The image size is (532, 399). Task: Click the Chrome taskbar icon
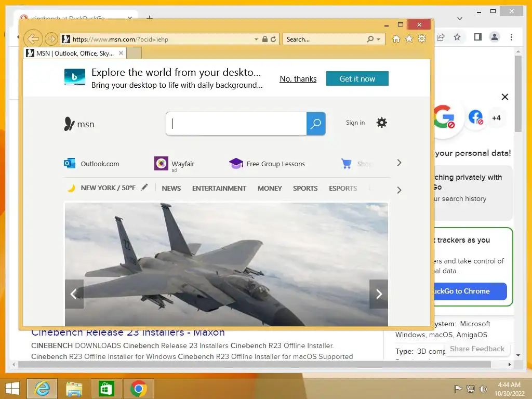click(x=138, y=389)
